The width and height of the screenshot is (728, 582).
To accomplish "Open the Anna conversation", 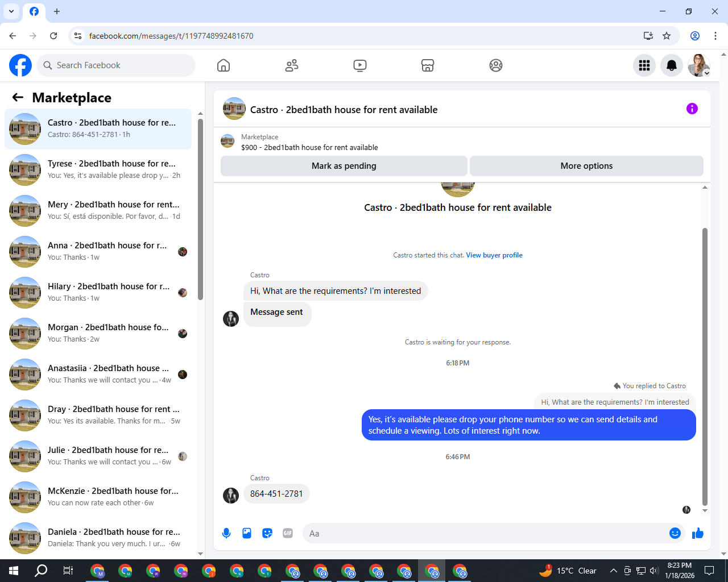I will [98, 252].
